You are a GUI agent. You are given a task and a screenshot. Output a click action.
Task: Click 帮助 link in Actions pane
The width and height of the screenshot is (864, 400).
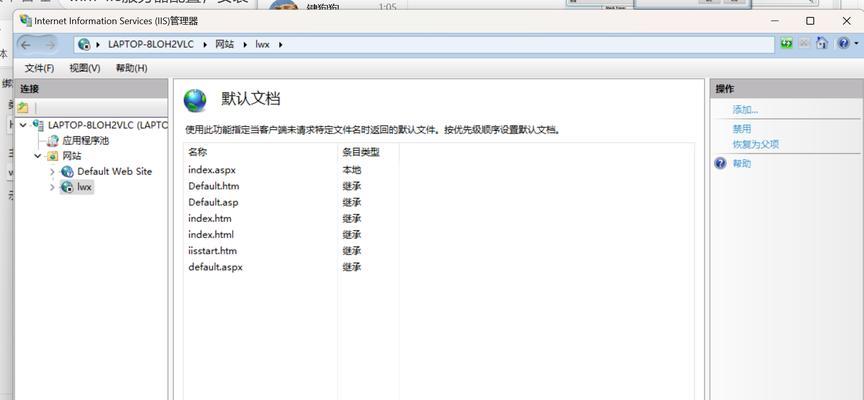(742, 164)
